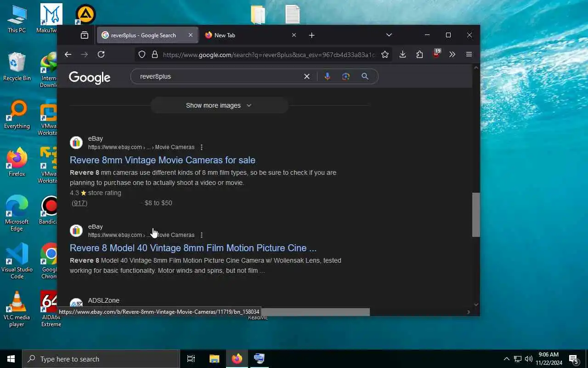Select the Firefox desktop shortcut
This screenshot has height=368, width=588.
[17, 162]
